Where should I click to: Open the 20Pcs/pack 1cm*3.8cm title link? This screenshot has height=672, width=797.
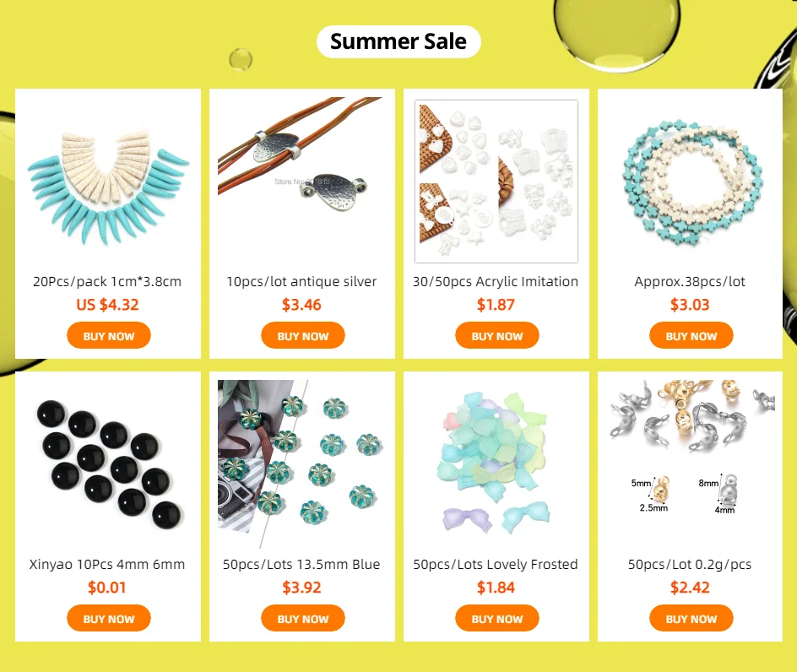click(x=107, y=282)
